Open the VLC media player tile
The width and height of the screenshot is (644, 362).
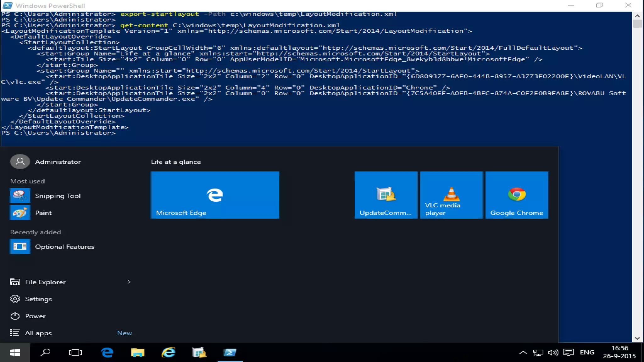(x=451, y=195)
